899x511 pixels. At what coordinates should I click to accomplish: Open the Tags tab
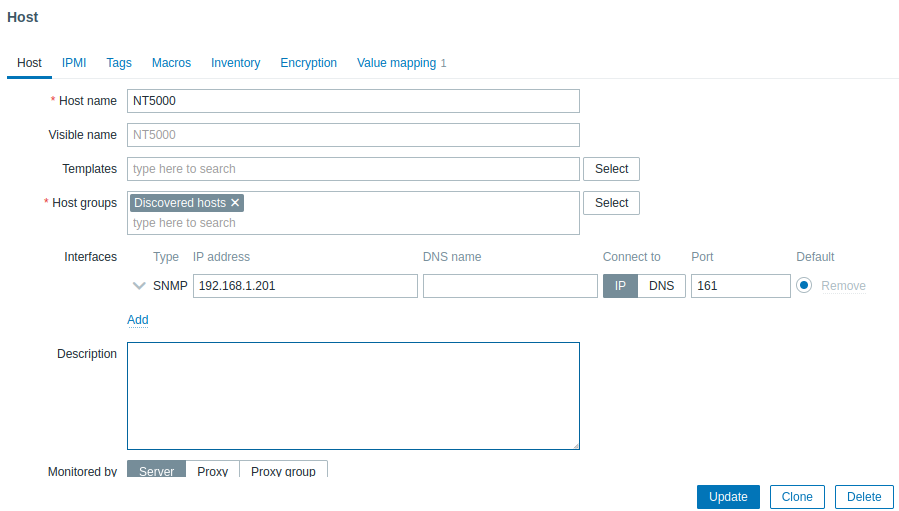[x=119, y=63]
